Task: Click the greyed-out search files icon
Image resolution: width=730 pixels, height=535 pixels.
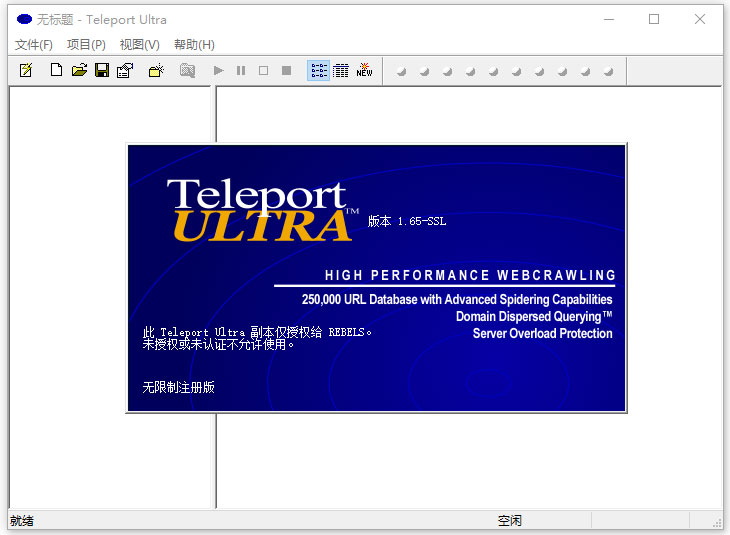Action: click(x=187, y=70)
